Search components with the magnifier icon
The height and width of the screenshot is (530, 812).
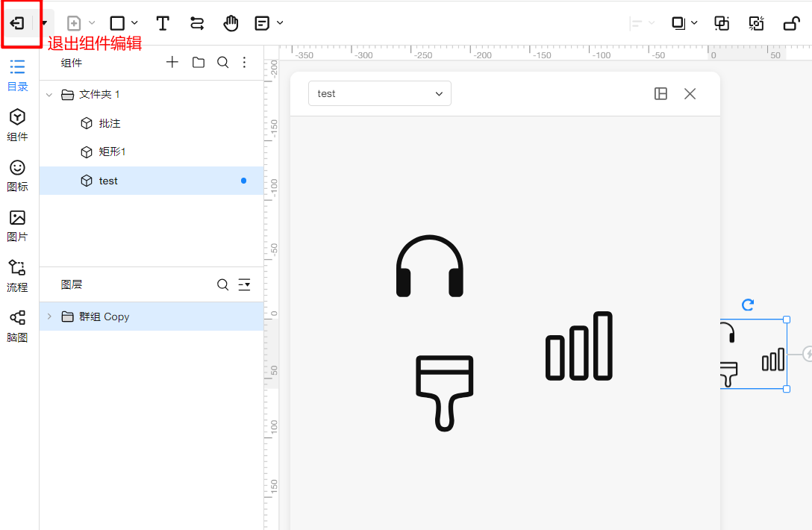pyautogui.click(x=222, y=63)
